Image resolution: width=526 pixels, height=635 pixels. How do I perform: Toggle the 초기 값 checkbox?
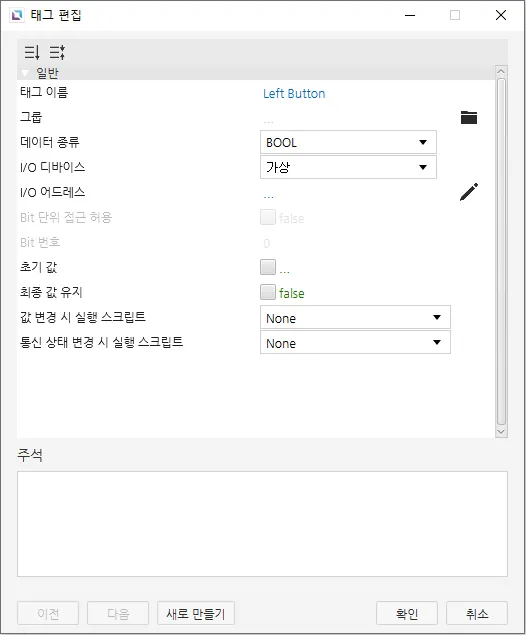(268, 267)
